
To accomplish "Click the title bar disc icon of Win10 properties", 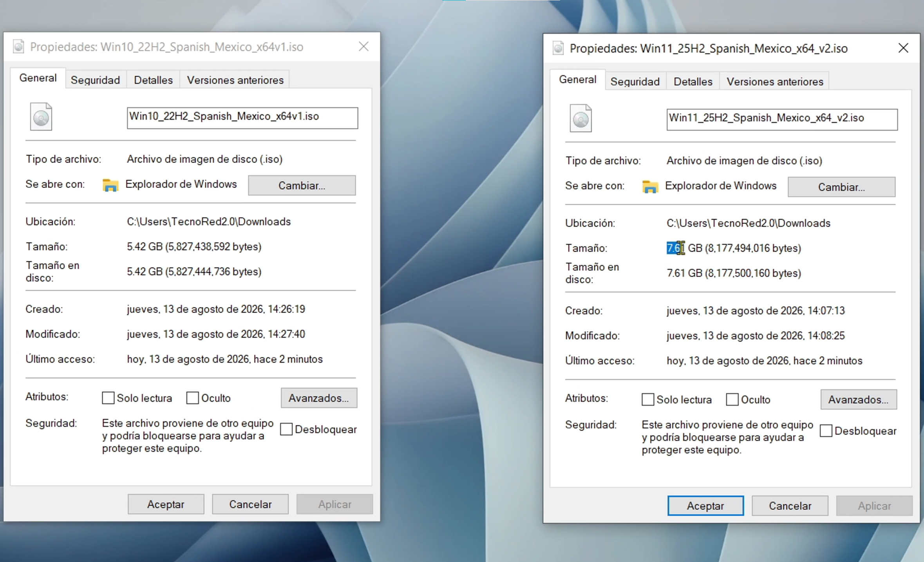I will (x=18, y=47).
